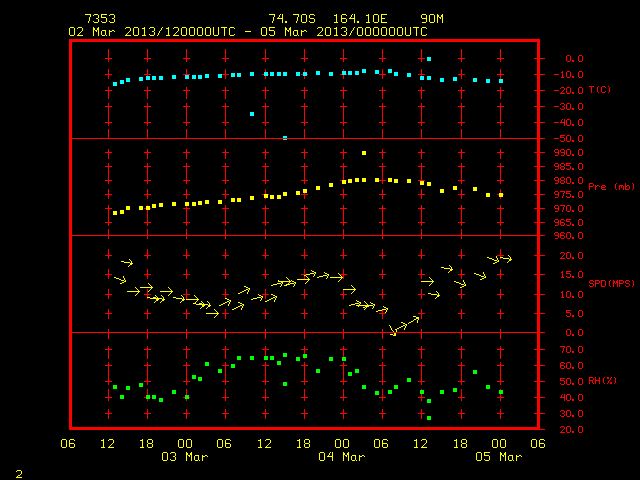Click the lowest green RH point near 27
This screenshot has width=640, height=480.
429,418
